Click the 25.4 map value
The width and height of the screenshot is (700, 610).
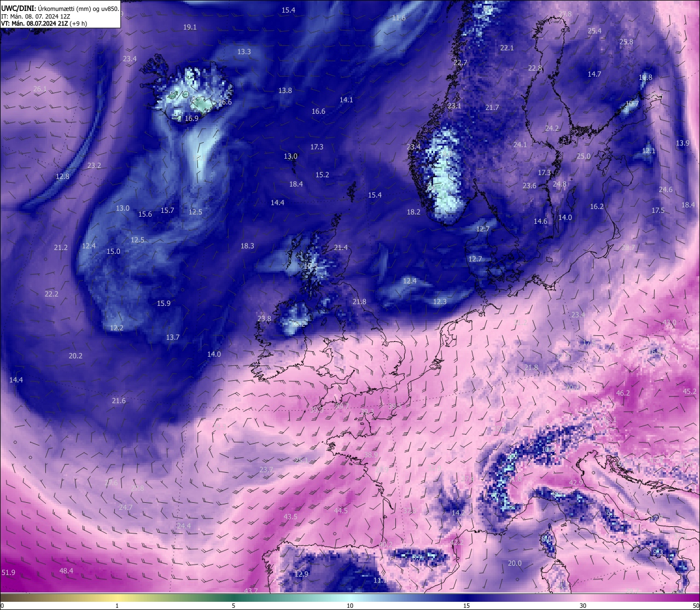(x=594, y=31)
